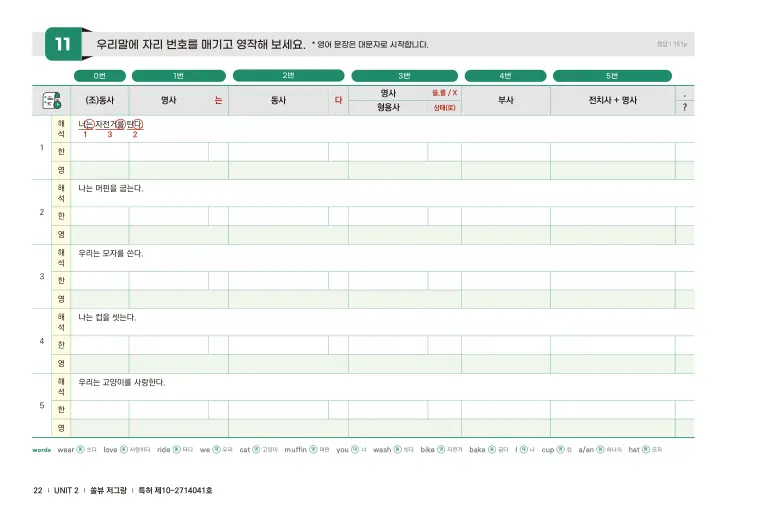The height and width of the screenshot is (521, 757).
Task: Select the 3번 position label
Action: [x=405, y=76]
